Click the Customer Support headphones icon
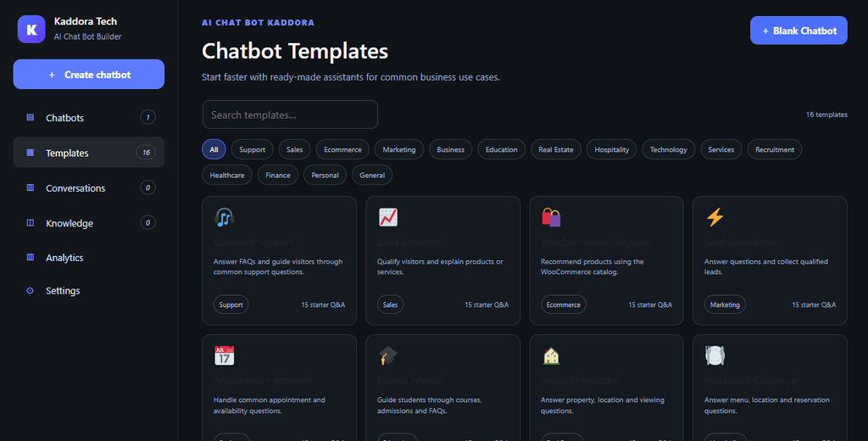This screenshot has width=868, height=441. click(x=224, y=217)
